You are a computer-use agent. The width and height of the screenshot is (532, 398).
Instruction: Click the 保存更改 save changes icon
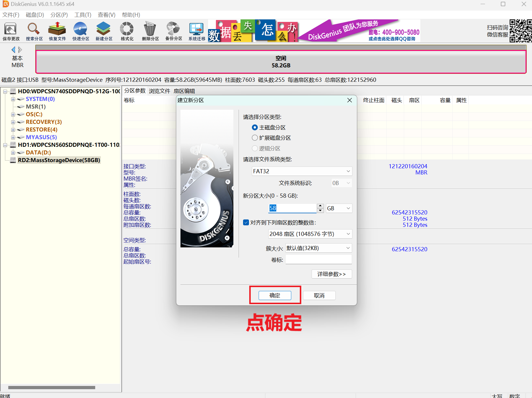pyautogui.click(x=11, y=31)
